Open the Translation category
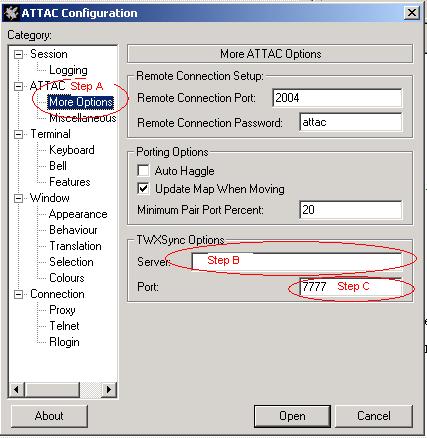 [75, 246]
